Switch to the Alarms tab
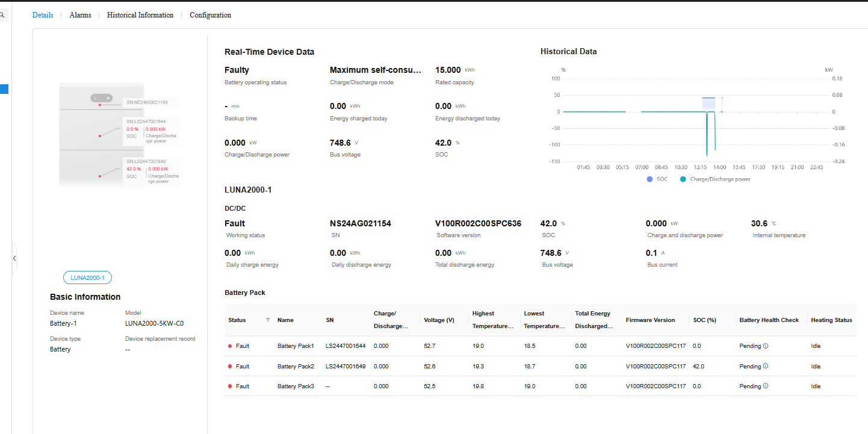The height and width of the screenshot is (434, 868). coord(80,15)
